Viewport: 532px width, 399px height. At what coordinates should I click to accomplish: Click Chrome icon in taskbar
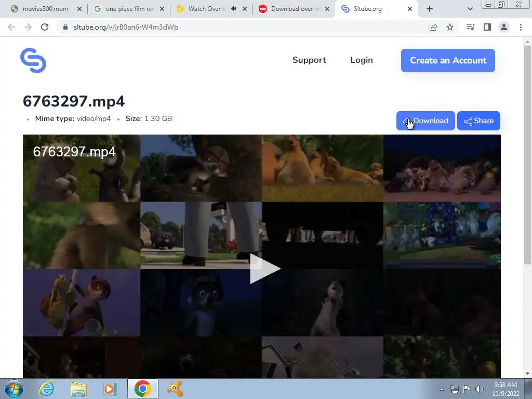click(x=143, y=389)
